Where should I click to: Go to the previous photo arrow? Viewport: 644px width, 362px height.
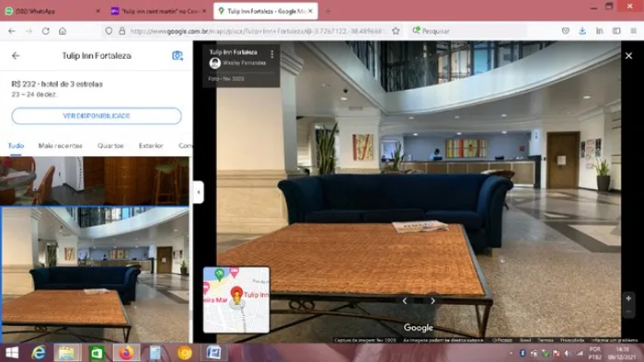click(x=405, y=301)
